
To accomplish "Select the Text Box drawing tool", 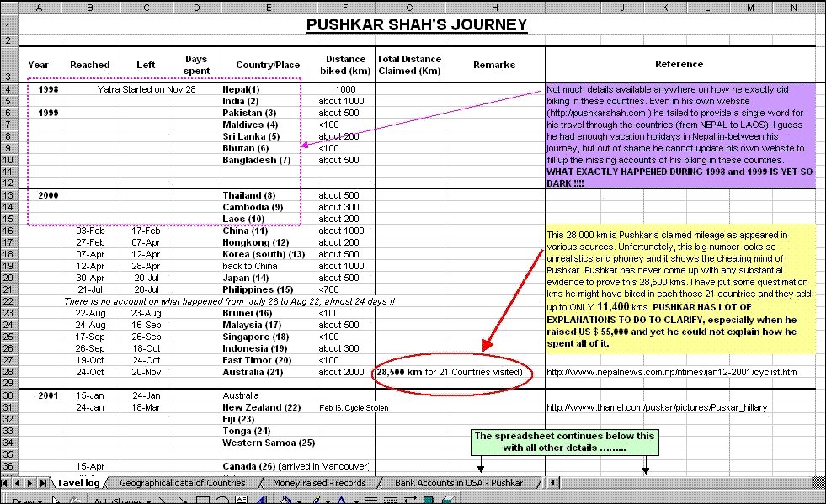I will (x=241, y=501).
